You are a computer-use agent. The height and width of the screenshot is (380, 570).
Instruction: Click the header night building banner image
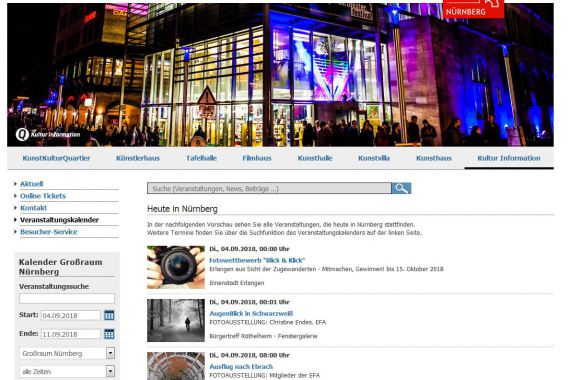280,75
